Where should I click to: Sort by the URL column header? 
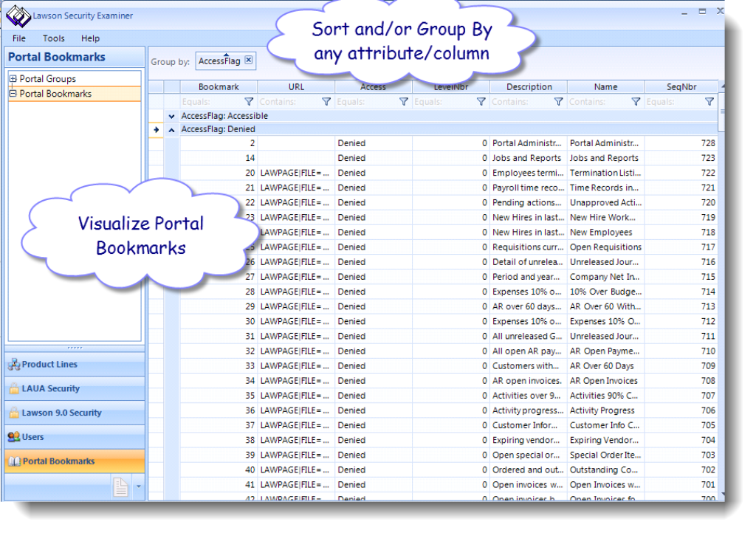[x=297, y=87]
